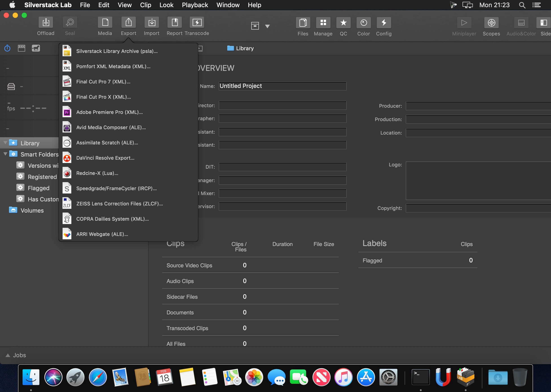
Task: Click the Source Video Clips row
Action: click(250, 265)
